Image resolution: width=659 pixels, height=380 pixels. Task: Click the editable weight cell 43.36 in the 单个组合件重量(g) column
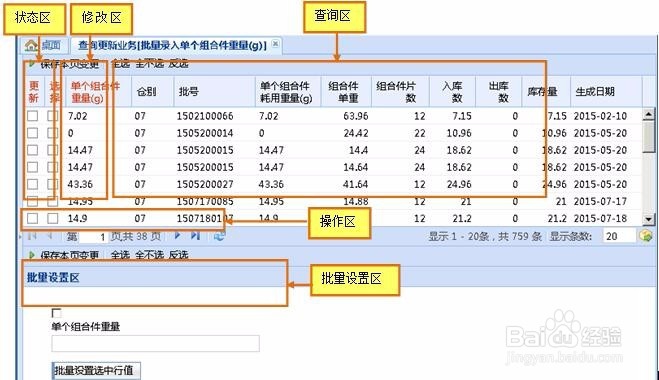click(x=80, y=184)
